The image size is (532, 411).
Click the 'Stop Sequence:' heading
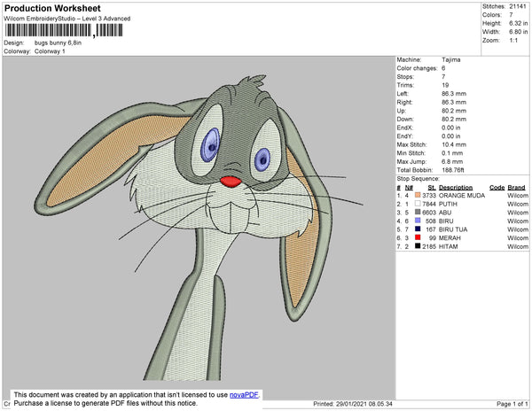point(418,179)
